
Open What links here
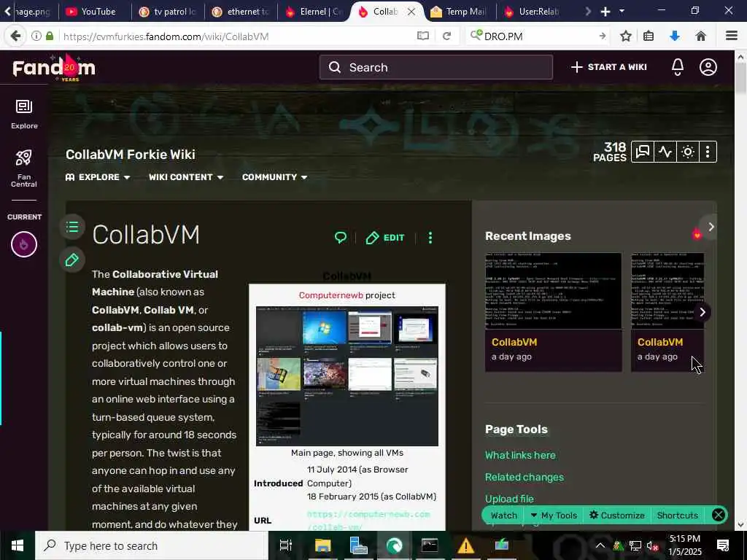click(520, 455)
